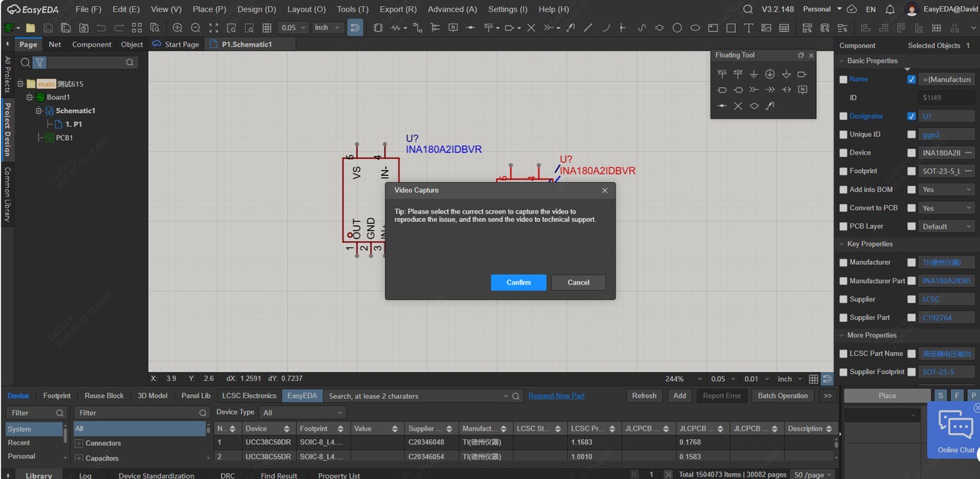Click Cancel in Video Capture dialog
Image resolution: width=980 pixels, height=479 pixels.
pyautogui.click(x=579, y=282)
